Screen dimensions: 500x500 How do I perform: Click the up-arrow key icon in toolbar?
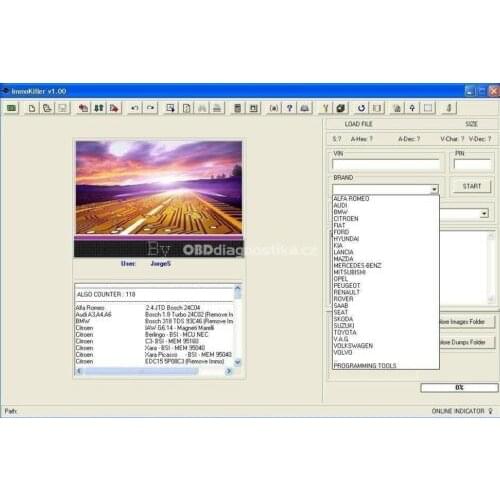coord(412,108)
